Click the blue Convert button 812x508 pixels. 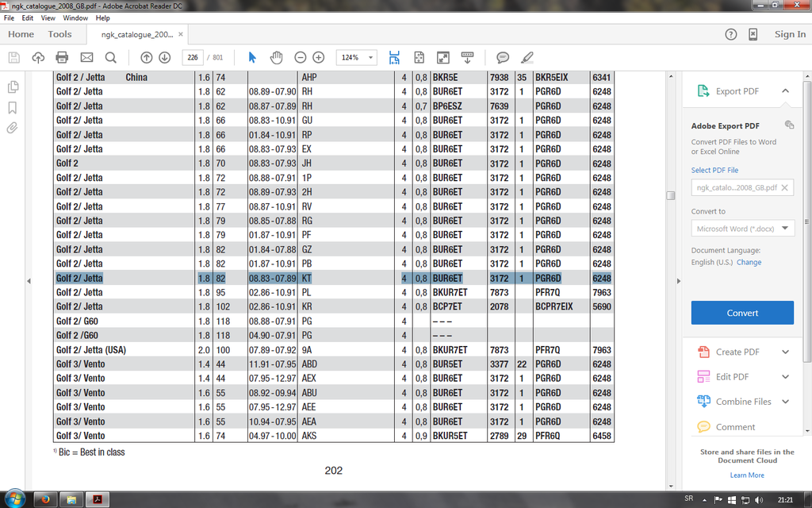[742, 313]
